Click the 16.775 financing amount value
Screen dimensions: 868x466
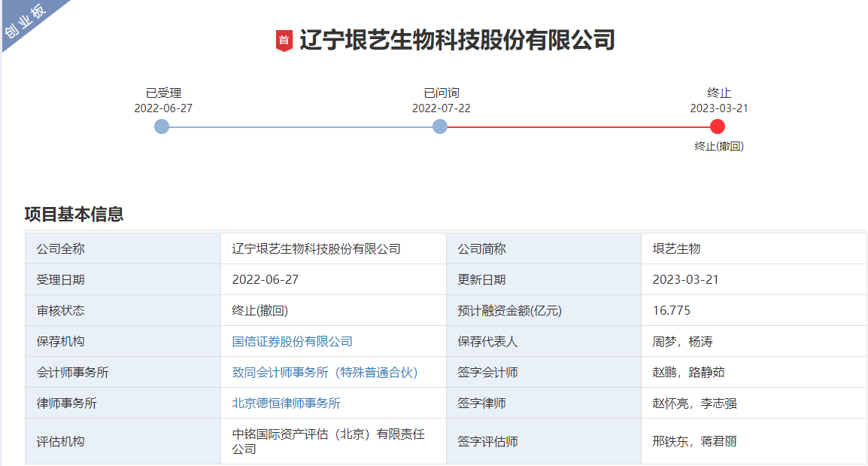tap(671, 311)
